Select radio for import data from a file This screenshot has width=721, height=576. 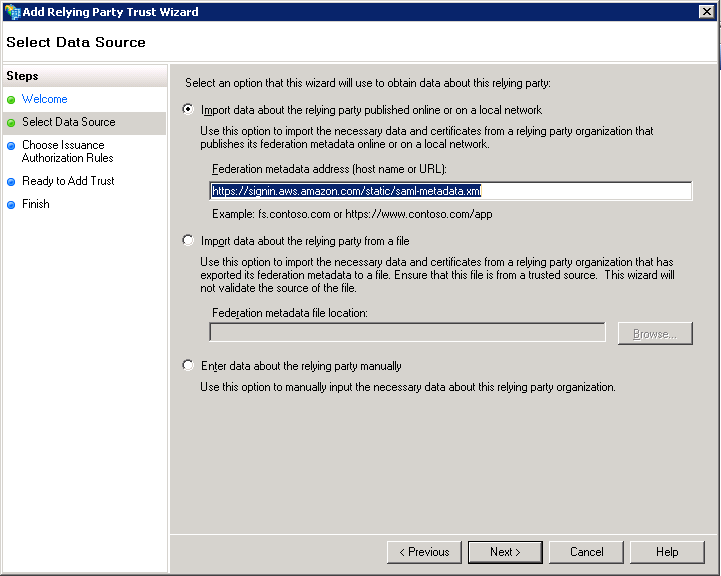coord(188,240)
